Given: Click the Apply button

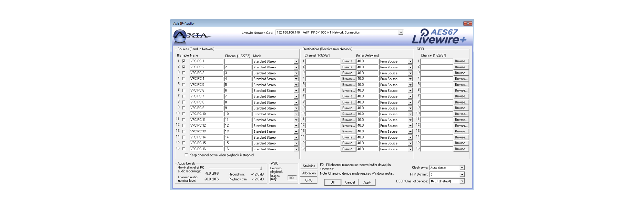Looking at the screenshot, I should tap(367, 182).
